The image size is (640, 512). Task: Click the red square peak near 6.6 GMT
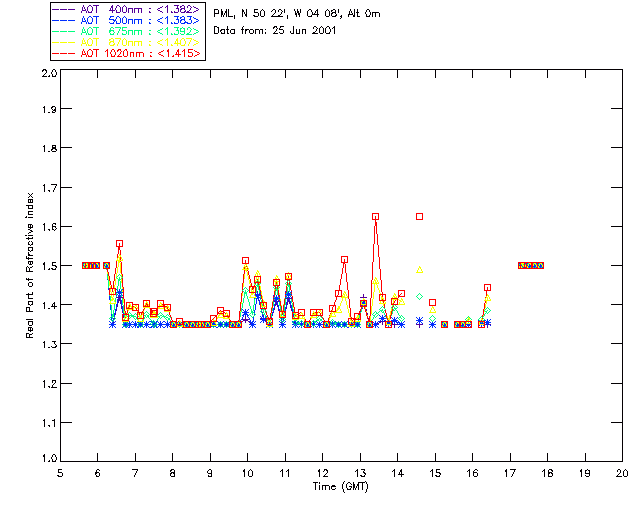point(120,243)
